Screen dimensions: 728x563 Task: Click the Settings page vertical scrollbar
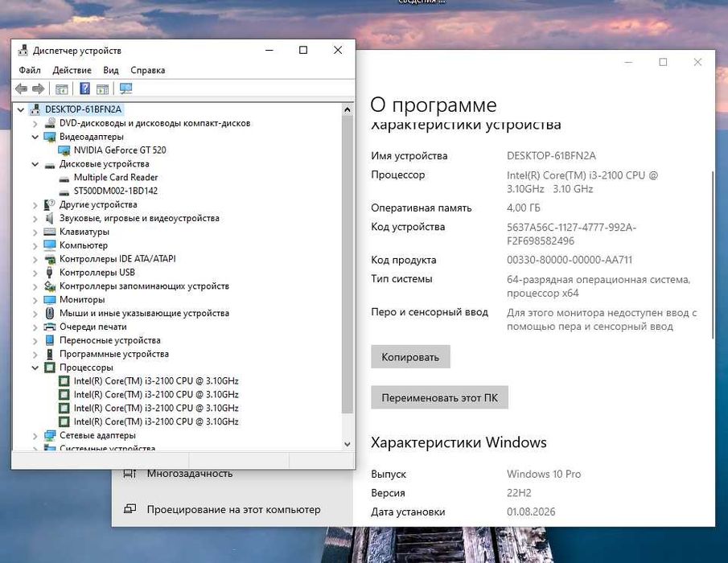(712, 255)
